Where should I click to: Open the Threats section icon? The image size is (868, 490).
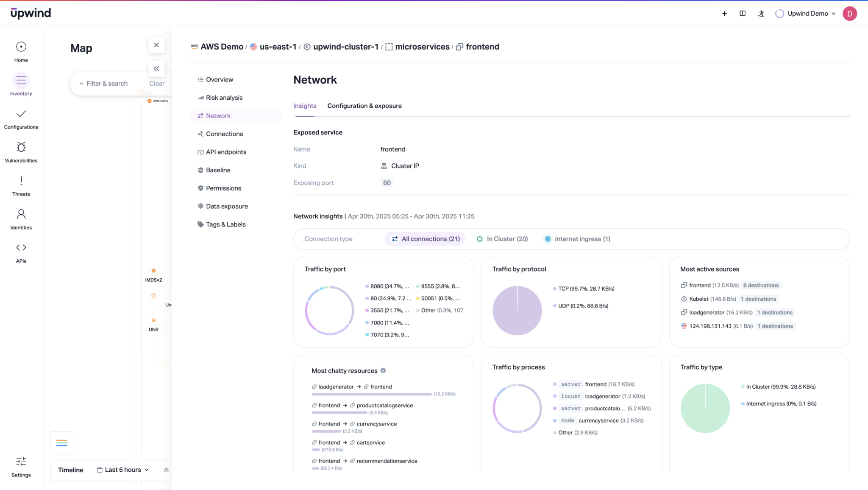pos(20,182)
